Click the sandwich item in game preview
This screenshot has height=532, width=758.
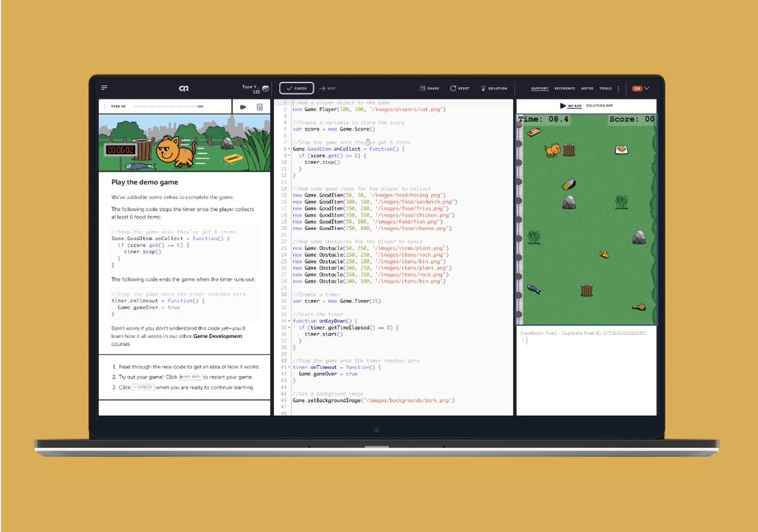point(621,149)
